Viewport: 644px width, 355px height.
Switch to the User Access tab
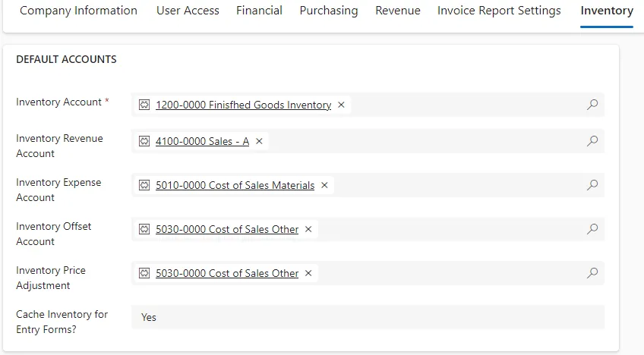tap(188, 11)
